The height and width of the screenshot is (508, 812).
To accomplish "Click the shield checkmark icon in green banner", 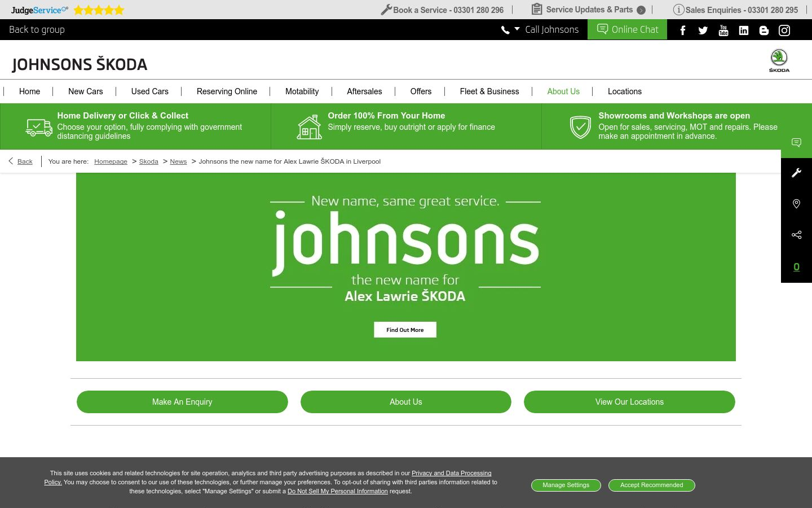I will pyautogui.click(x=580, y=127).
